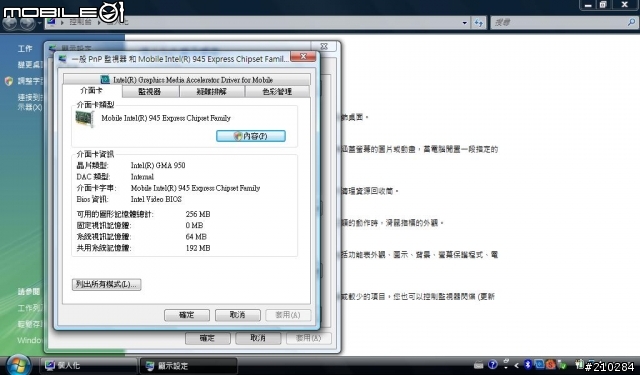Click 調整字 link in left sidebar

tap(30, 81)
